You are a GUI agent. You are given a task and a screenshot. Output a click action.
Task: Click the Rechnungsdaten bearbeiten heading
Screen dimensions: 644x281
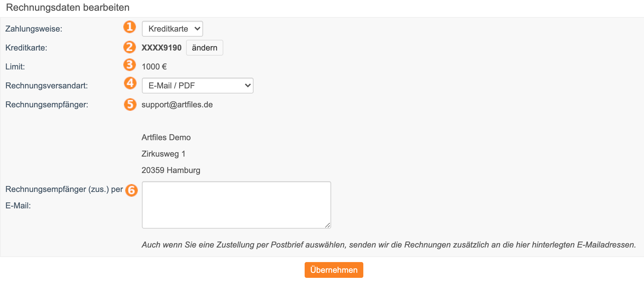pyautogui.click(x=68, y=8)
